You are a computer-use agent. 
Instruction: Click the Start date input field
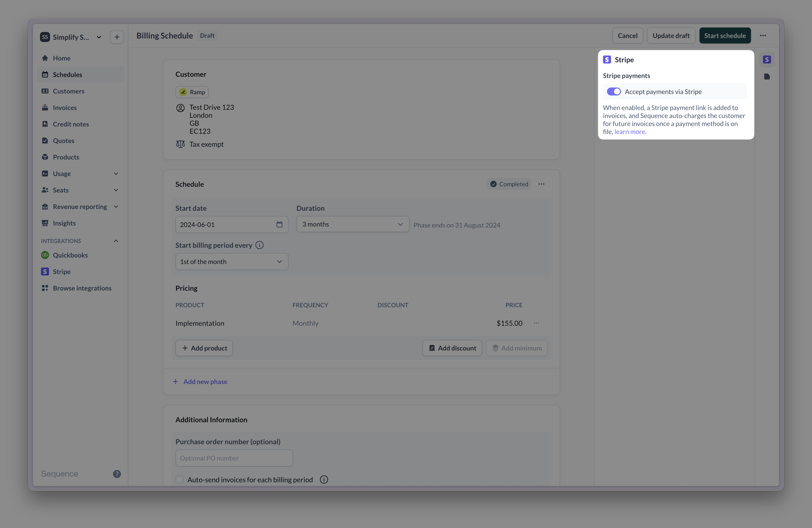[232, 224]
